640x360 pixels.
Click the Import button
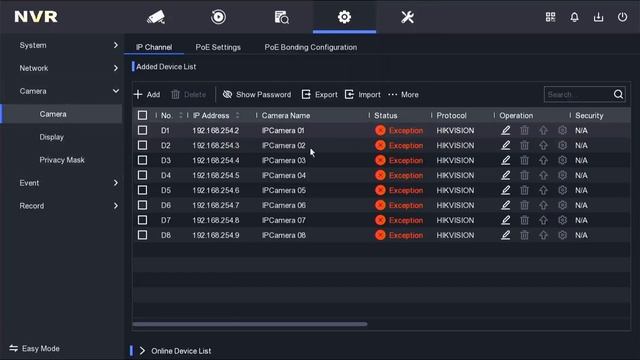[362, 94]
